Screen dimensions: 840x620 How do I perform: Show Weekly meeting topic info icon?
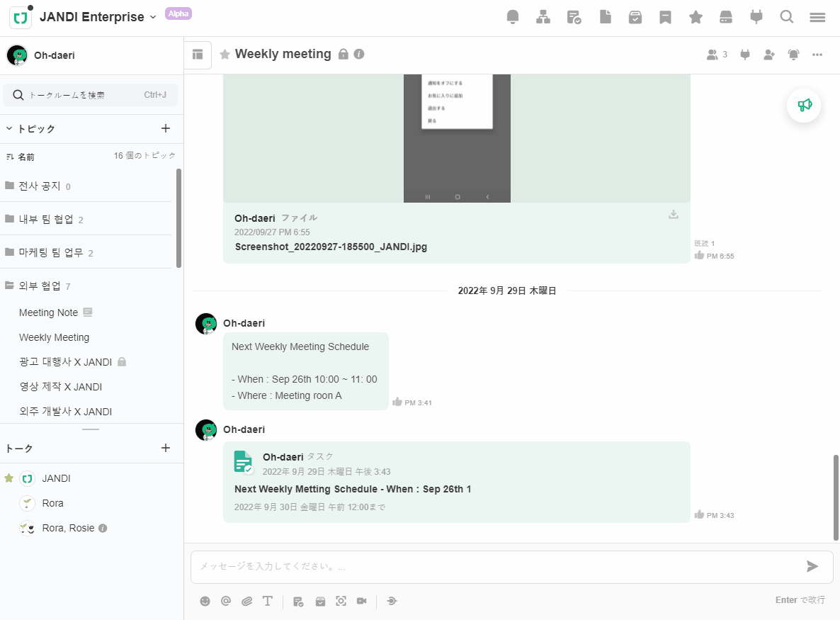click(359, 54)
